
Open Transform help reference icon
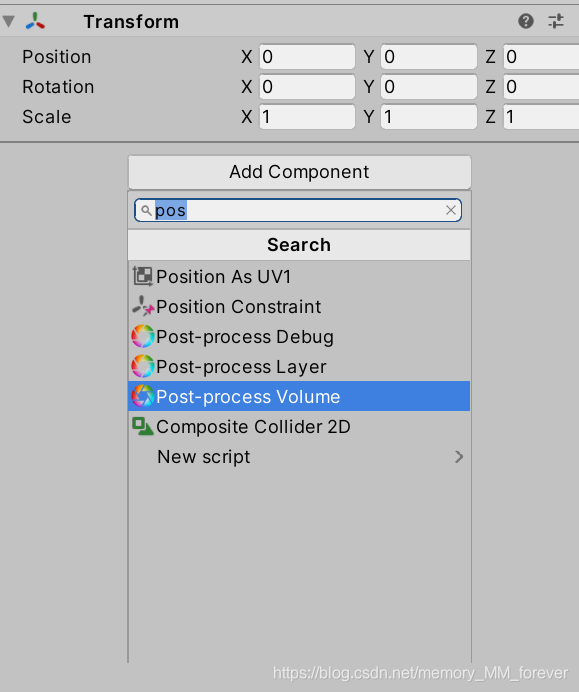pyautogui.click(x=526, y=21)
